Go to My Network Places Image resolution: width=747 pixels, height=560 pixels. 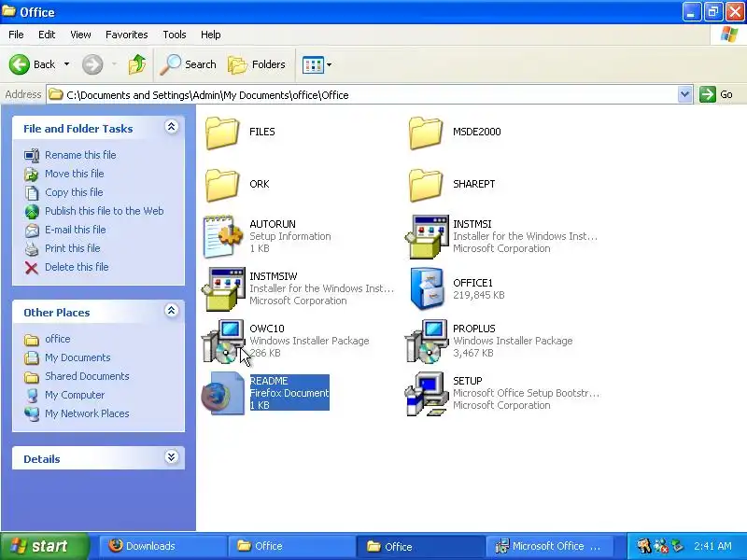(x=87, y=413)
